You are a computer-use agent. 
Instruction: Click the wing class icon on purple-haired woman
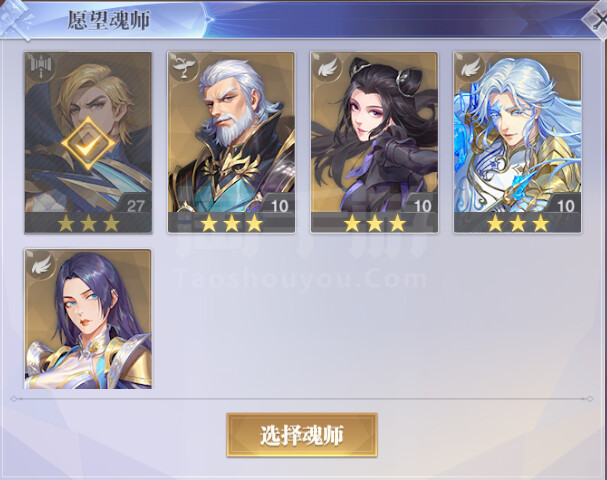coord(39,264)
